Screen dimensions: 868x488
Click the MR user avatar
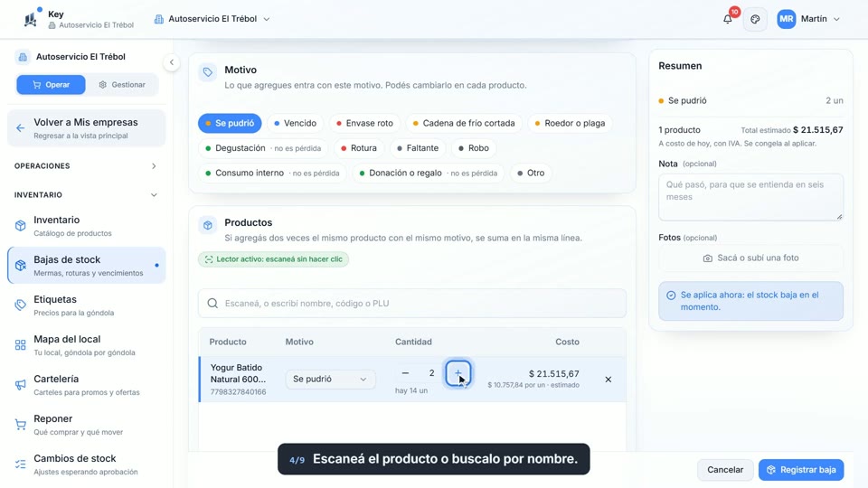[786, 19]
